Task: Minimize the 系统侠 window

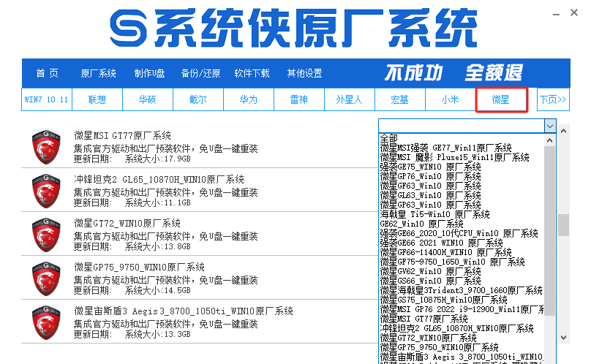Action: pos(556,14)
